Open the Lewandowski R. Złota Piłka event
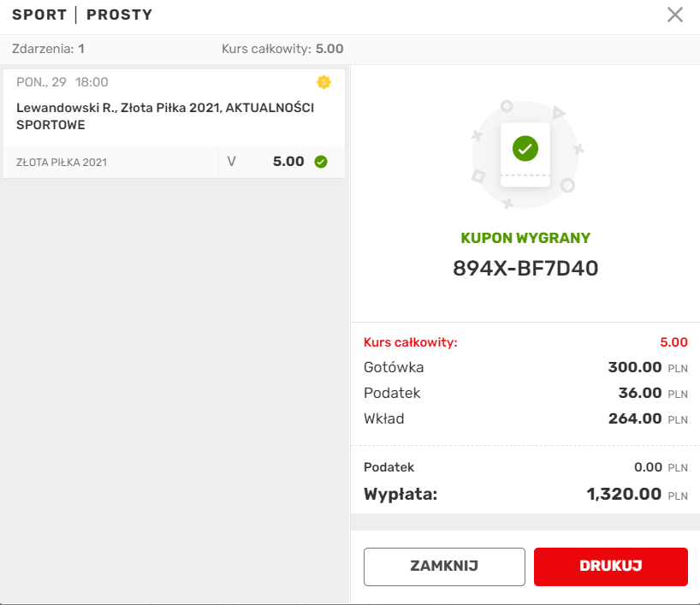This screenshot has height=605, width=700. pyautogui.click(x=165, y=116)
